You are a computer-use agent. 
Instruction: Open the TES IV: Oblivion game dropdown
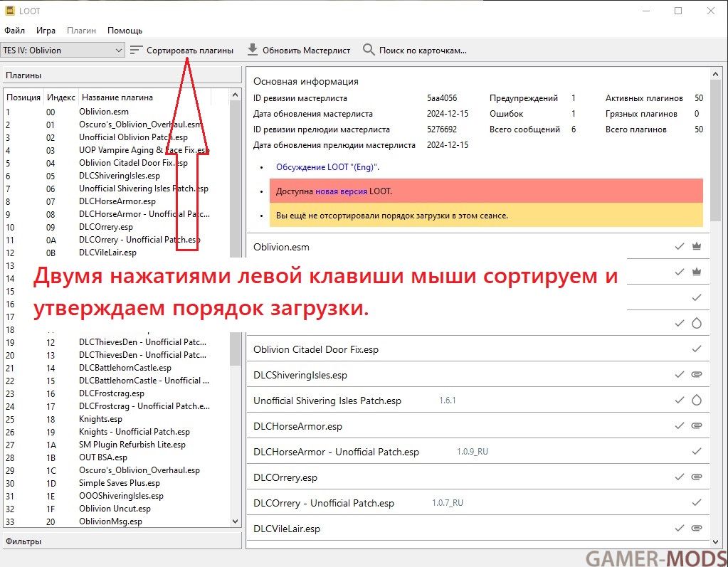point(63,50)
